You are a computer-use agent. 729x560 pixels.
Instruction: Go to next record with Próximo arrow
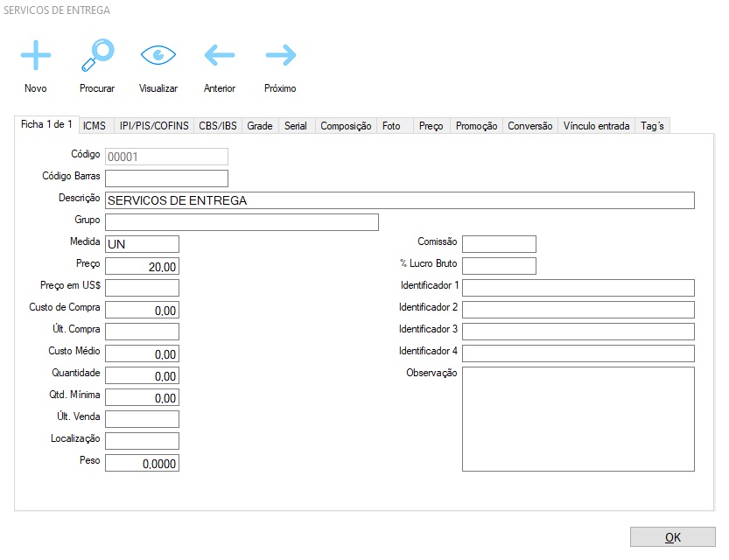pyautogui.click(x=281, y=56)
